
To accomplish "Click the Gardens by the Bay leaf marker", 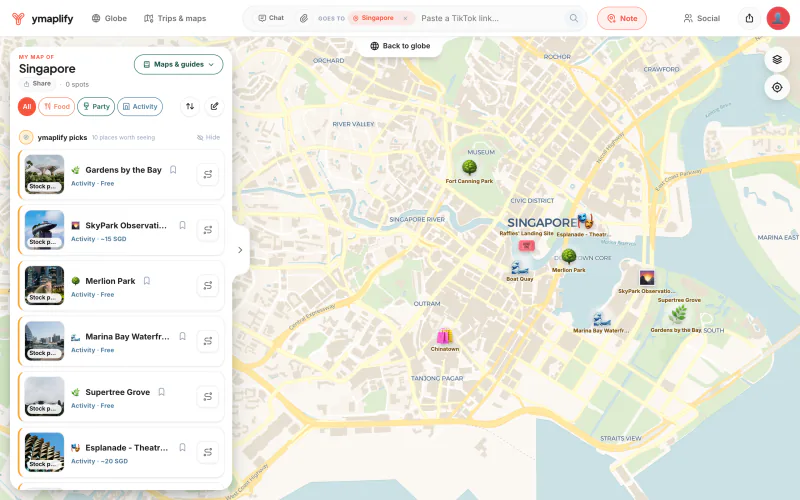I will click(x=678, y=315).
